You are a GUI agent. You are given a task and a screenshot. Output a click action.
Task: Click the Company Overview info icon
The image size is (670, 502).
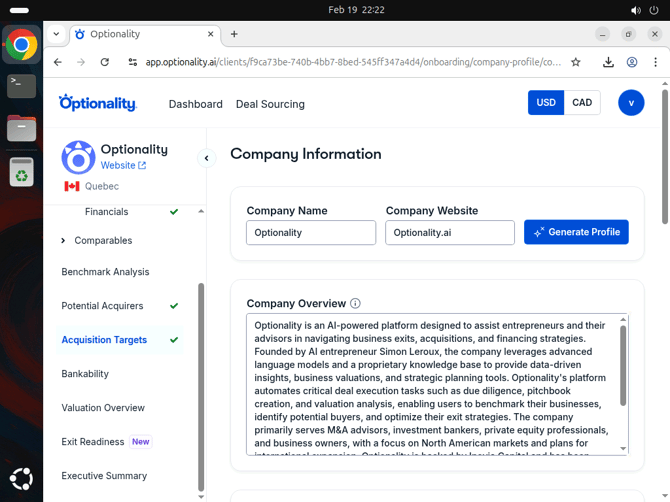pos(355,303)
